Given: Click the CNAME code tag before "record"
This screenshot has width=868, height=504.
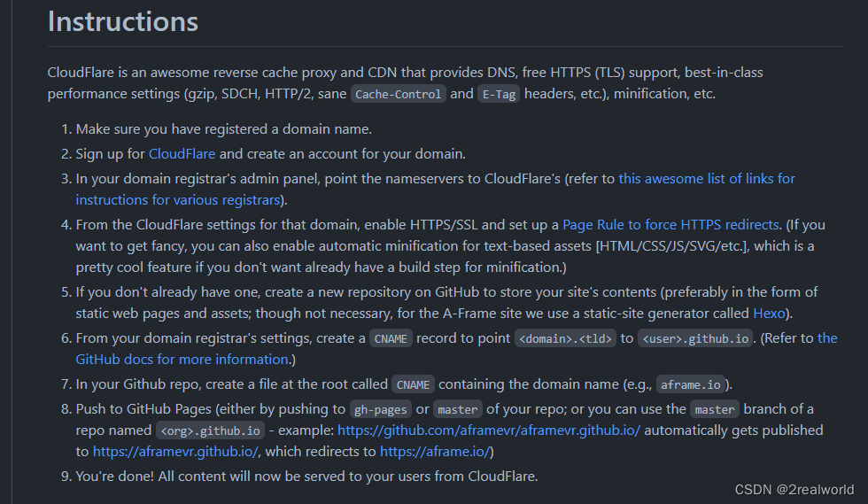Looking at the screenshot, I should click(391, 338).
